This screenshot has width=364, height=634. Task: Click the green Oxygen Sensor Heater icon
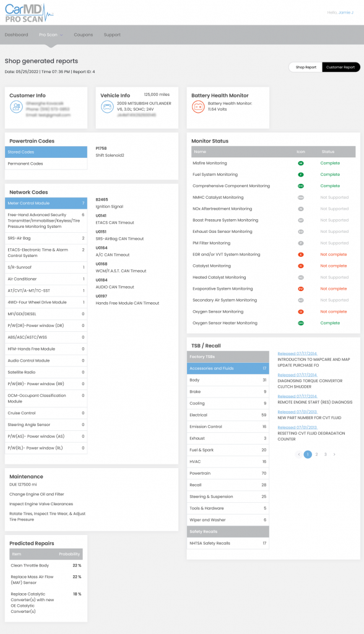pos(301,323)
